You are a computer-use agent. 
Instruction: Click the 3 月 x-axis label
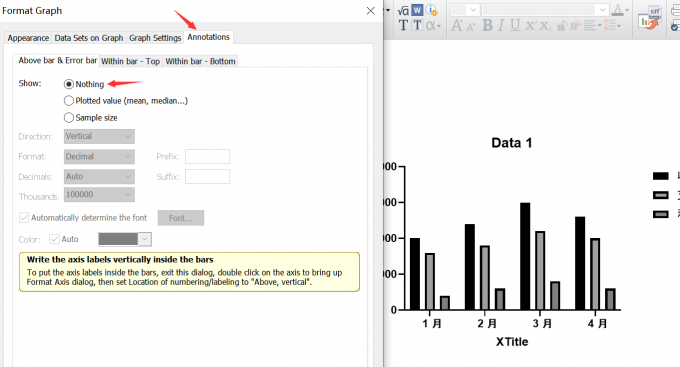pyautogui.click(x=542, y=324)
